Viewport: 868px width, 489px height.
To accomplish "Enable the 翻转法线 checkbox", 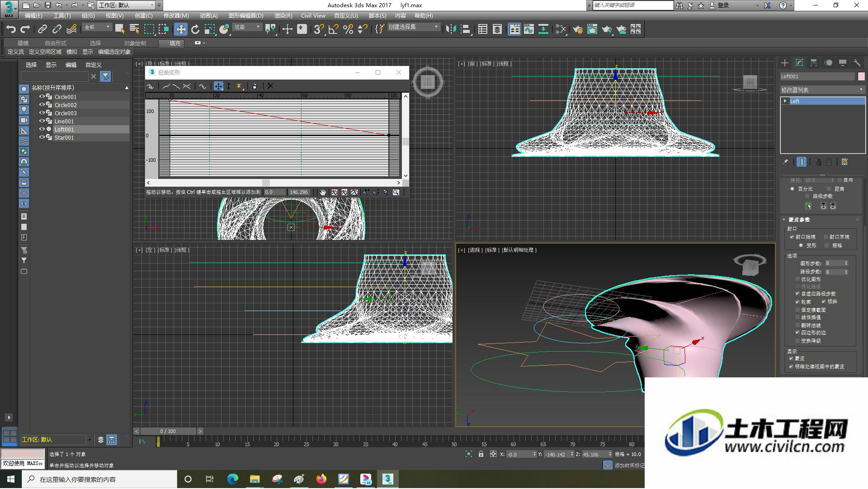I will click(x=797, y=325).
